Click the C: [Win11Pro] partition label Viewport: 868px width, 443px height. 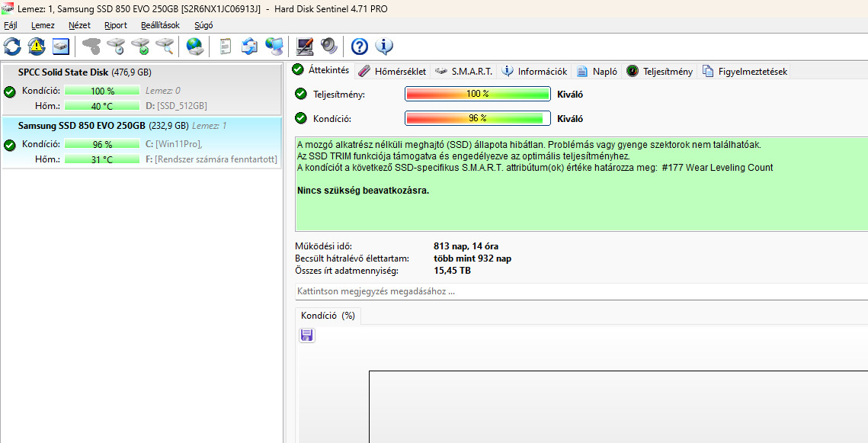pyautogui.click(x=174, y=144)
